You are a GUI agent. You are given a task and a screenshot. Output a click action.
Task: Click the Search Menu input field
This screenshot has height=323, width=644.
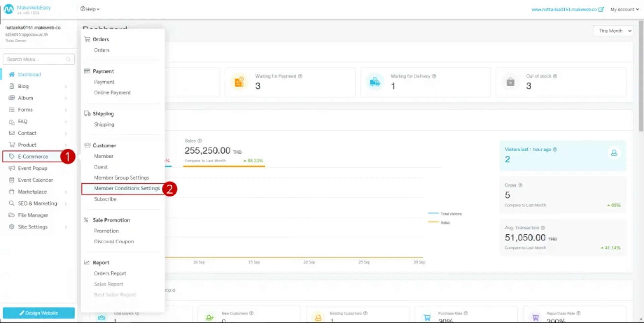point(35,59)
